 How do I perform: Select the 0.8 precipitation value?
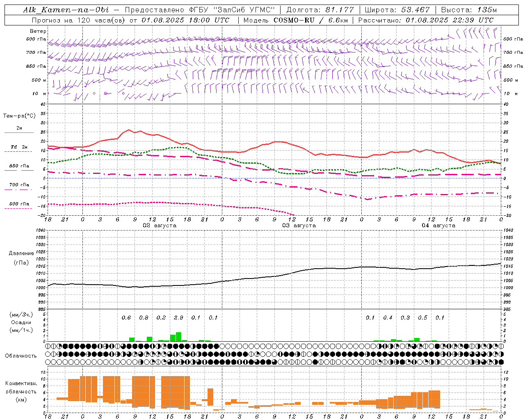(144, 318)
